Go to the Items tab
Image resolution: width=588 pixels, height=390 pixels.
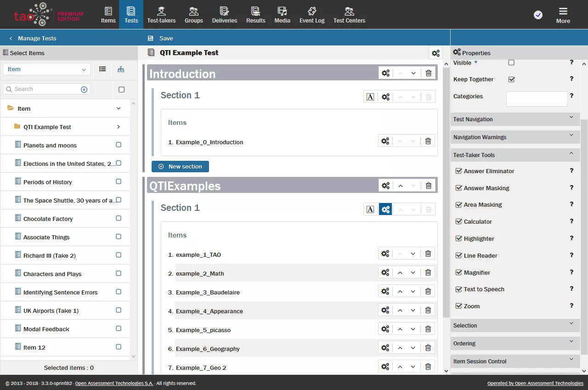(108, 15)
